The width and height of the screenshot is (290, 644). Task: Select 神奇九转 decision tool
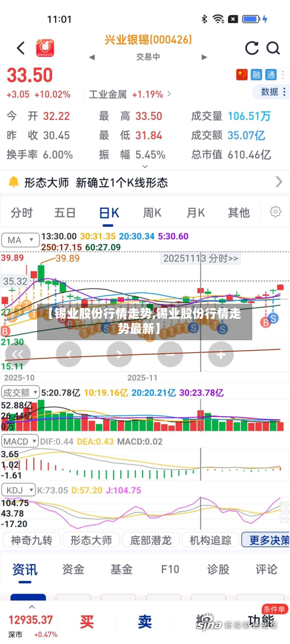pos(31,540)
